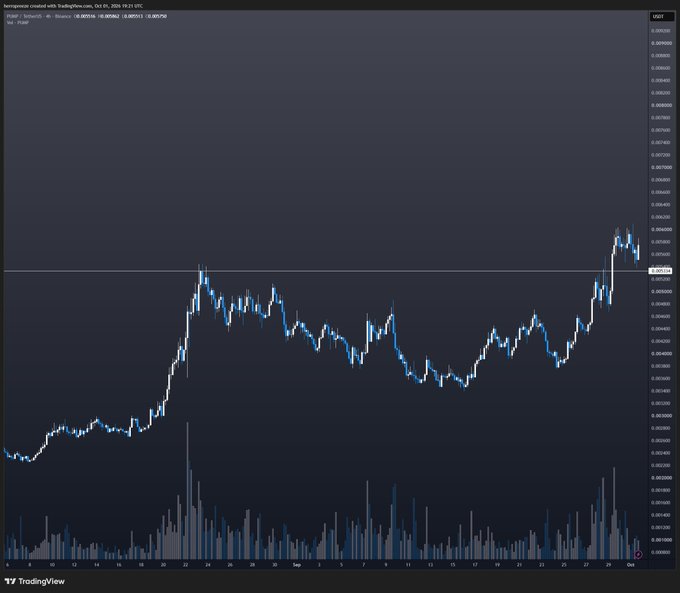
Task: Click the 0.006000 price axis label
Action: coord(661,229)
